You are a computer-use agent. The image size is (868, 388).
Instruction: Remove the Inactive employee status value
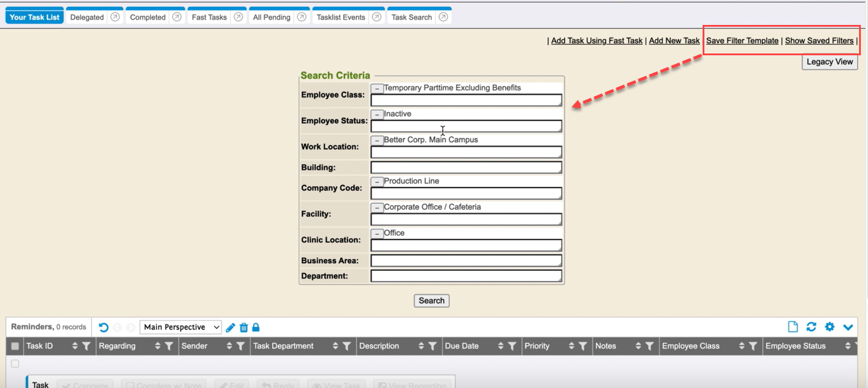(377, 115)
